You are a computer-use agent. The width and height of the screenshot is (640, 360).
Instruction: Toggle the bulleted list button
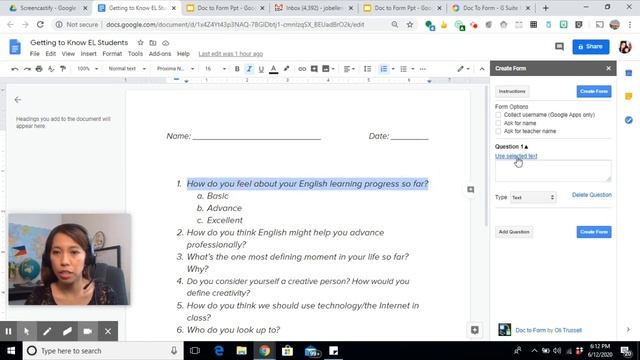403,69
